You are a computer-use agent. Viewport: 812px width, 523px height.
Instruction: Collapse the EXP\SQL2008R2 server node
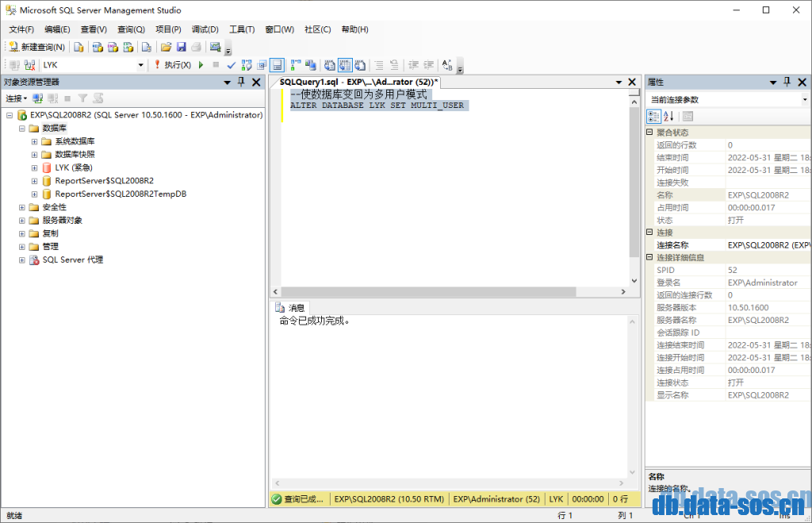pyautogui.click(x=10, y=115)
